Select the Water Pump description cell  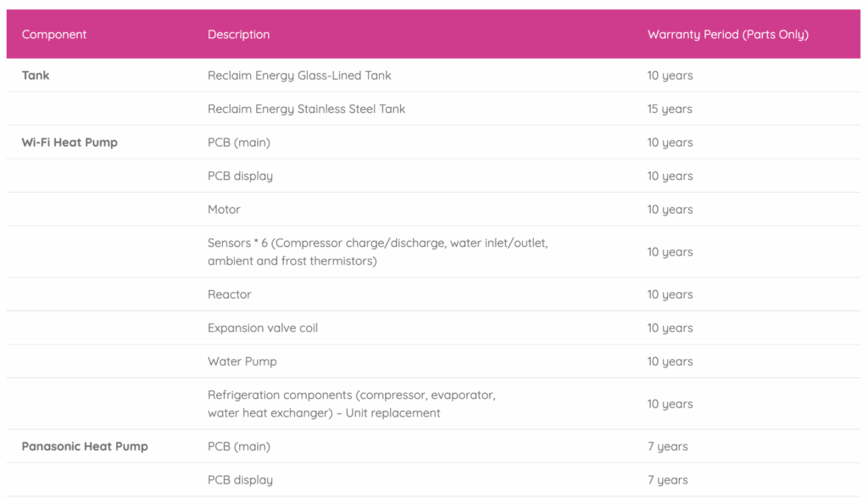[x=242, y=361]
